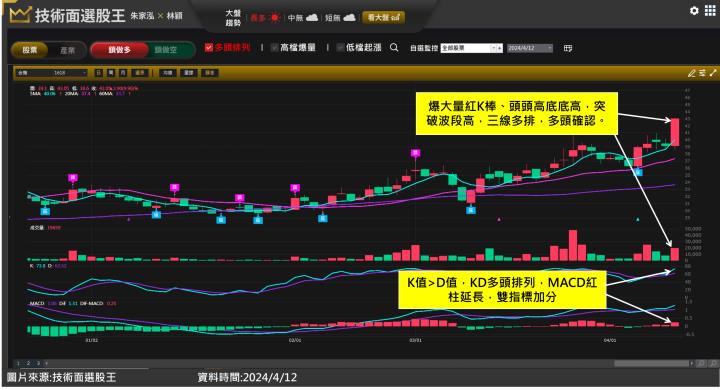This screenshot has height=390, width=720.
Task: Click the first button in the second toolbar group
Action: (167, 73)
